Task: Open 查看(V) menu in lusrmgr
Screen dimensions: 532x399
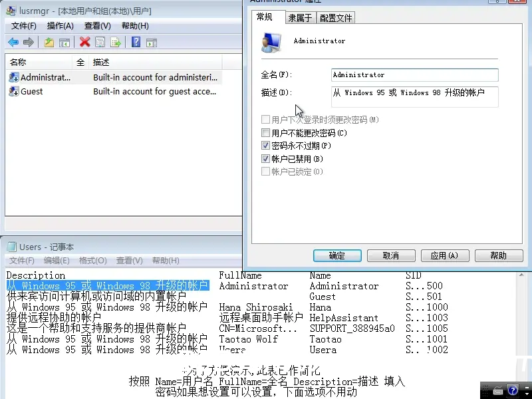Action: [x=97, y=26]
